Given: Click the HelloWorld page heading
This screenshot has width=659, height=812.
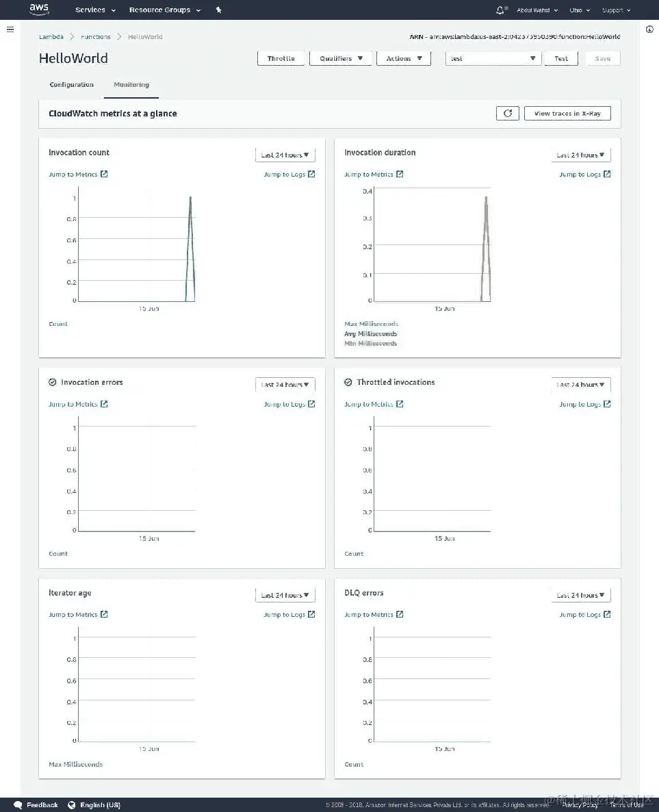Looking at the screenshot, I should point(73,58).
